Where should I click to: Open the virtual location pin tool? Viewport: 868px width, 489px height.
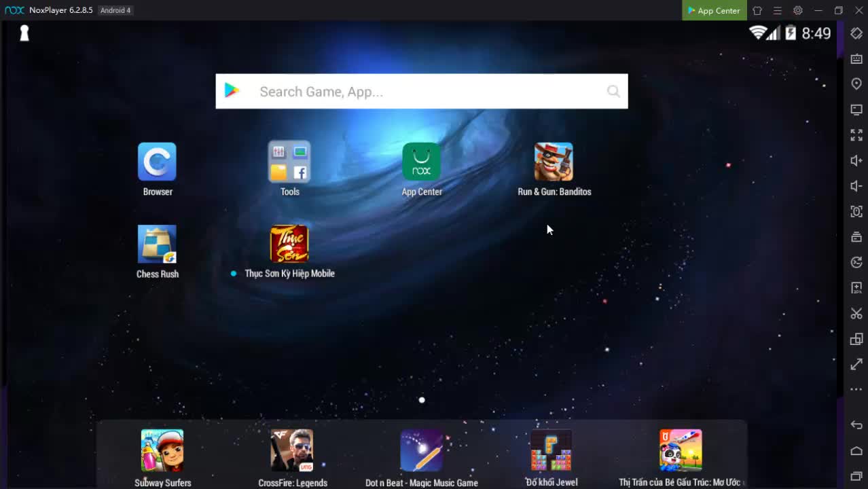click(856, 84)
